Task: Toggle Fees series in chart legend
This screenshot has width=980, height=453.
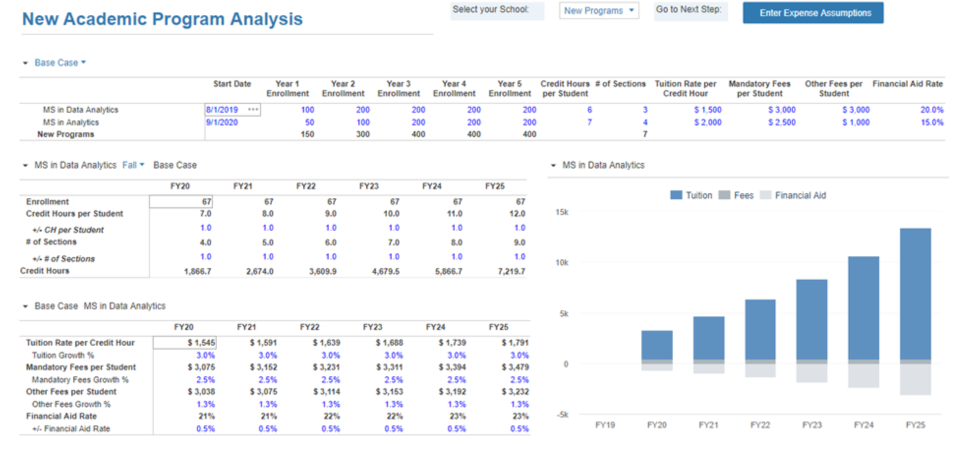Action: [x=736, y=195]
